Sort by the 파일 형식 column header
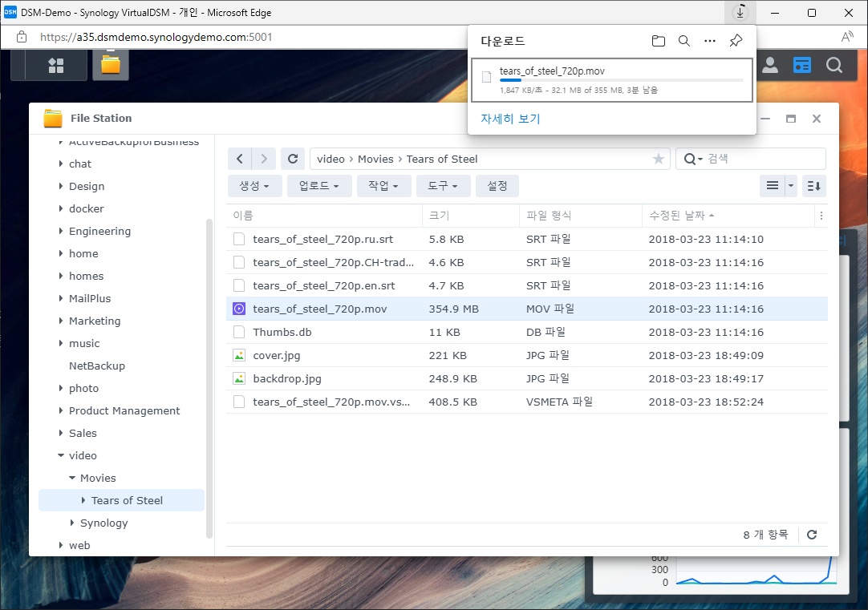The height and width of the screenshot is (610, 868). point(580,216)
